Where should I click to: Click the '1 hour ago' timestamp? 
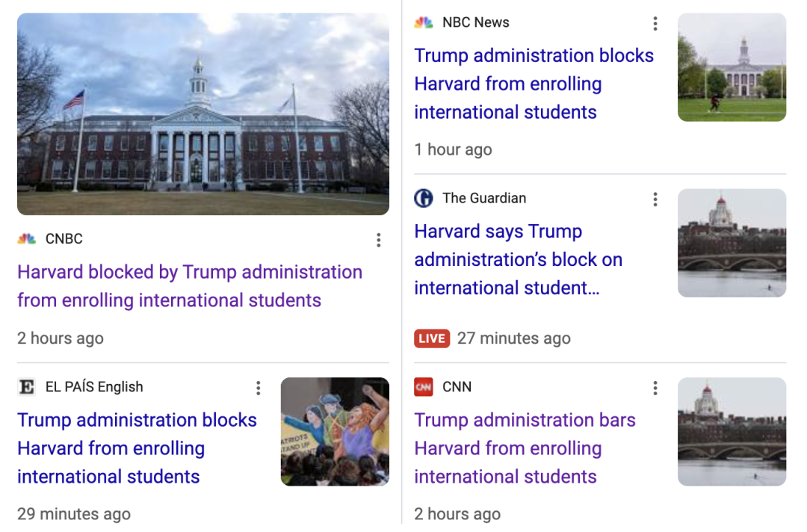click(x=454, y=149)
